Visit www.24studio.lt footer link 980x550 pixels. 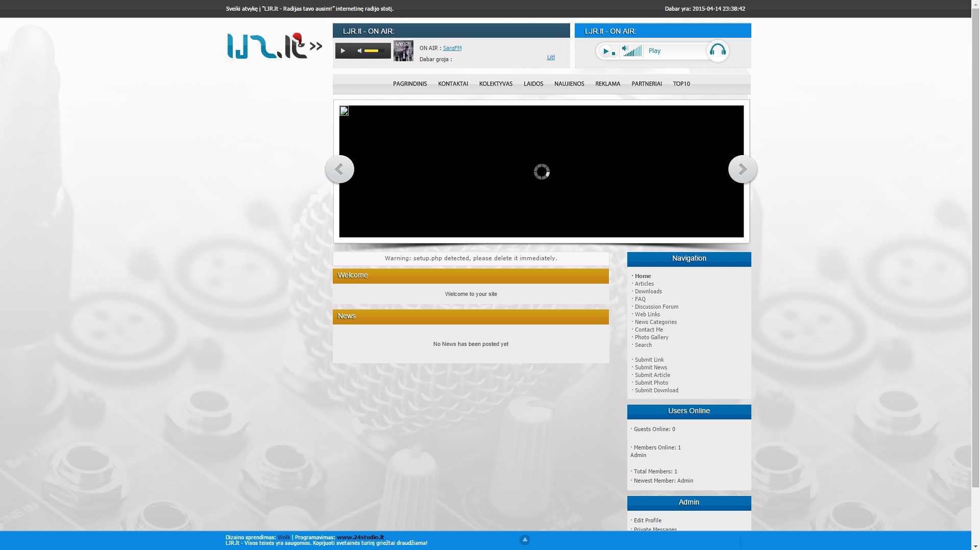(360, 537)
